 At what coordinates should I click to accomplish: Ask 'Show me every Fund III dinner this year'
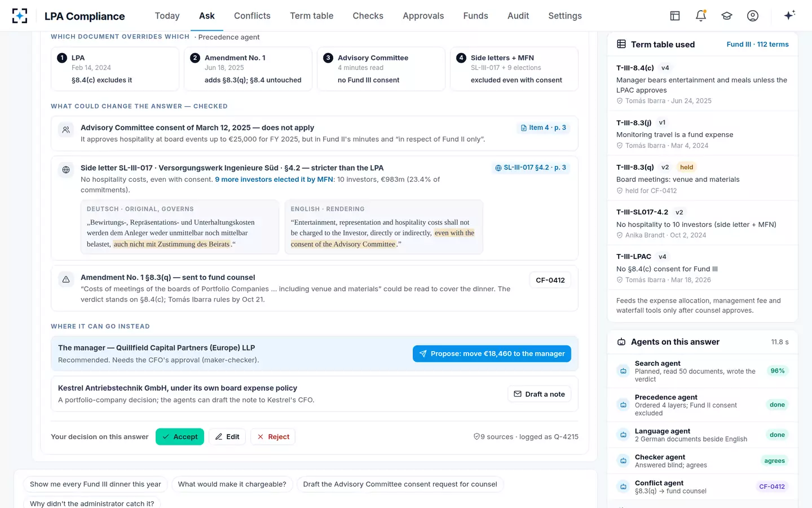pyautogui.click(x=95, y=484)
